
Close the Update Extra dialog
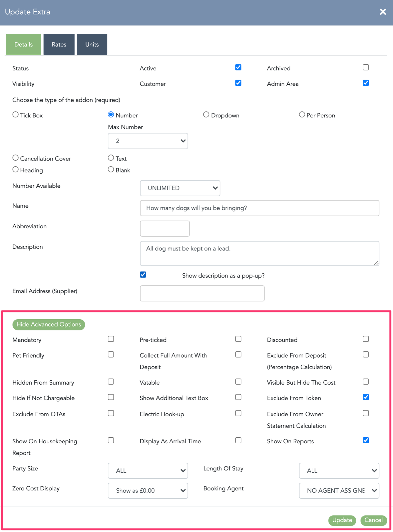(x=383, y=12)
